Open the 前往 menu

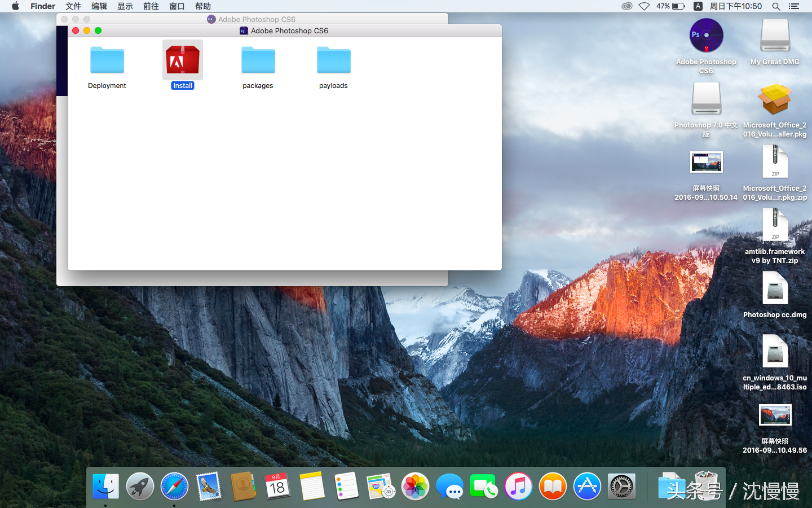[x=151, y=6]
